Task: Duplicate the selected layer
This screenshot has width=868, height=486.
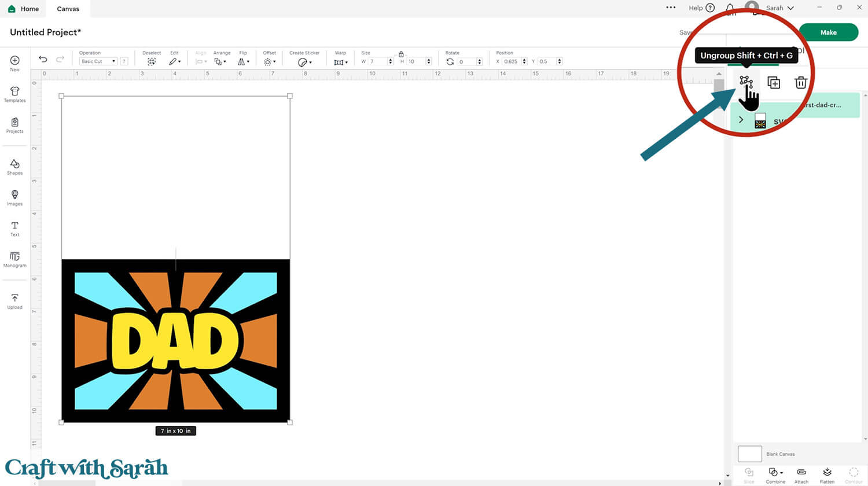Action: click(774, 82)
